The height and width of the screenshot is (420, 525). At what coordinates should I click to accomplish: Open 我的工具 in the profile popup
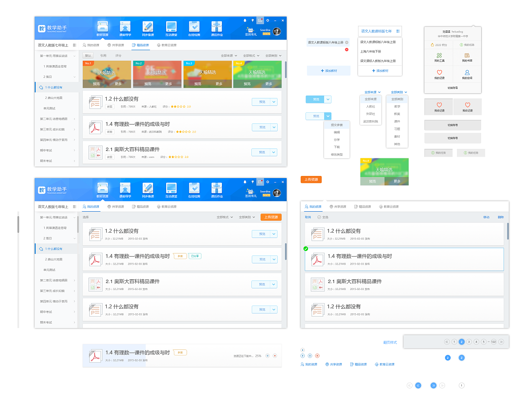[439, 57]
